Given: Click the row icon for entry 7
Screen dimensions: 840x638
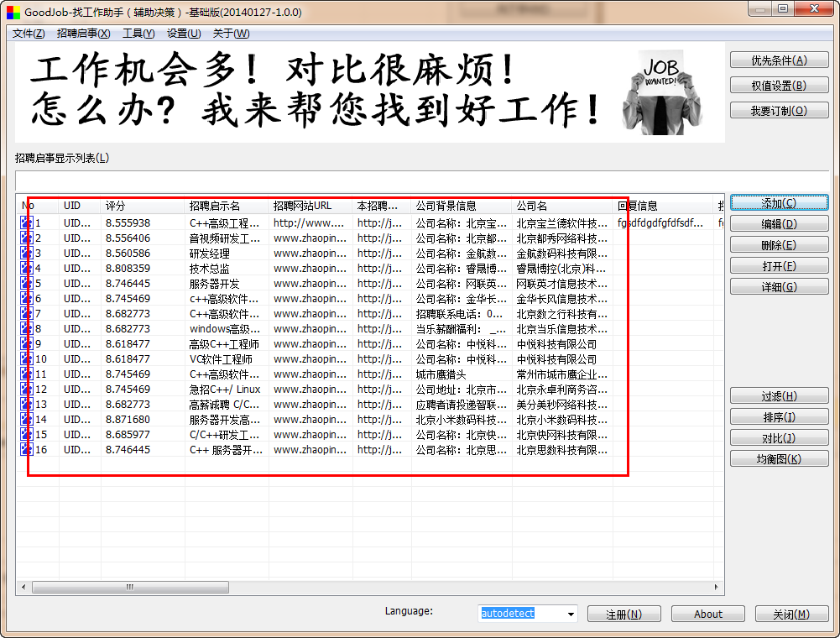Looking at the screenshot, I should (27, 313).
